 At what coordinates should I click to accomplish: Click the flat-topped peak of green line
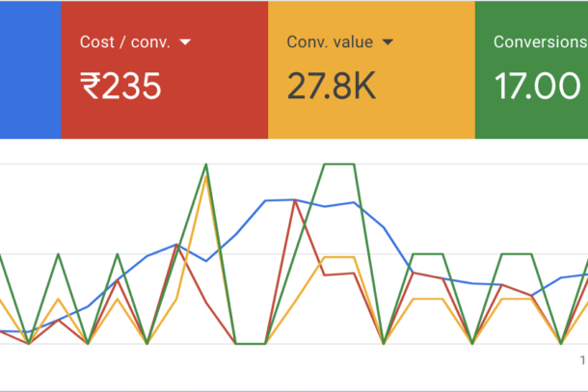pos(339,165)
